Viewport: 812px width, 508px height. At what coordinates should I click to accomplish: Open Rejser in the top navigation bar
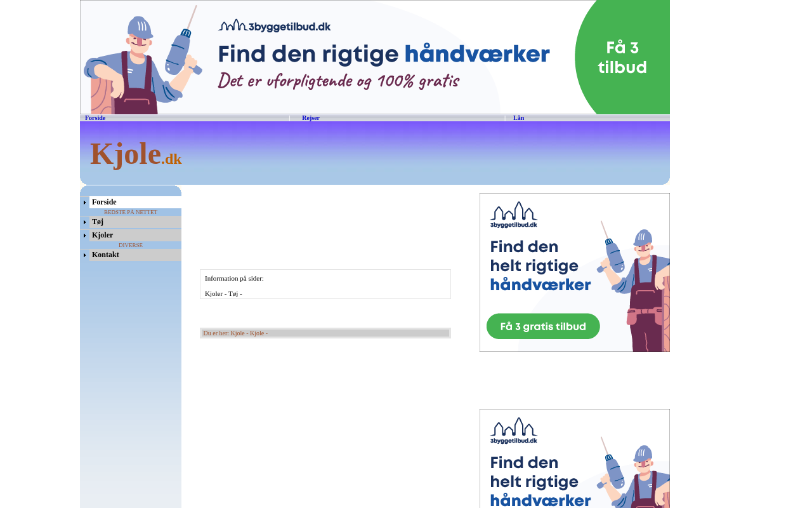(311, 118)
